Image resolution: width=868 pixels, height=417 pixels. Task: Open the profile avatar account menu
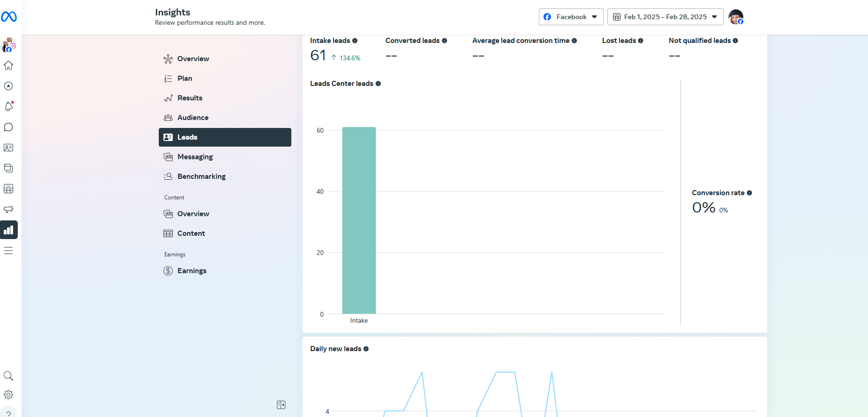click(x=736, y=17)
